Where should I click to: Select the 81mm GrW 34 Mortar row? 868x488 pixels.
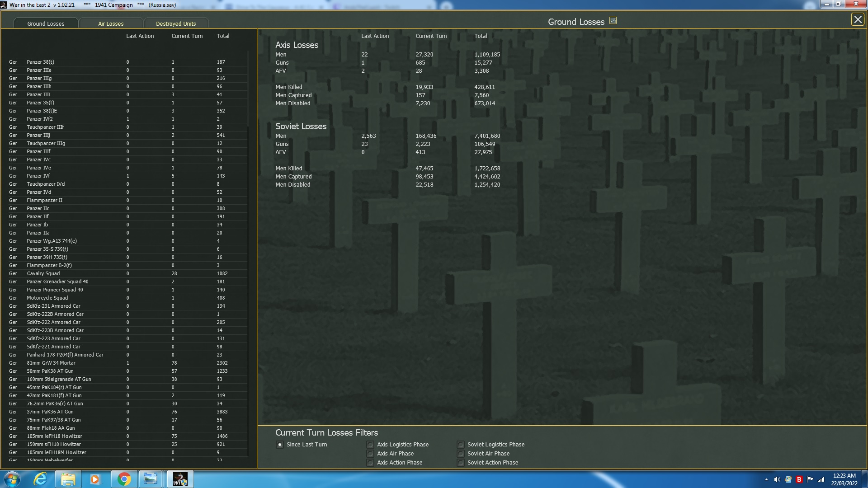(127, 363)
